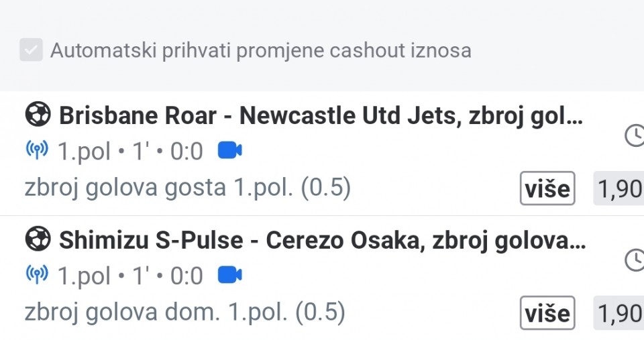Toggle the automatic cashout changes checkbox
Screen dimensions: 644x340
pyautogui.click(x=31, y=50)
